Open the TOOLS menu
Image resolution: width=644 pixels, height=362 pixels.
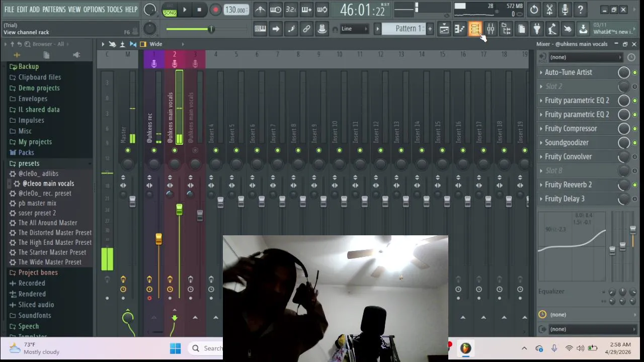(x=115, y=10)
